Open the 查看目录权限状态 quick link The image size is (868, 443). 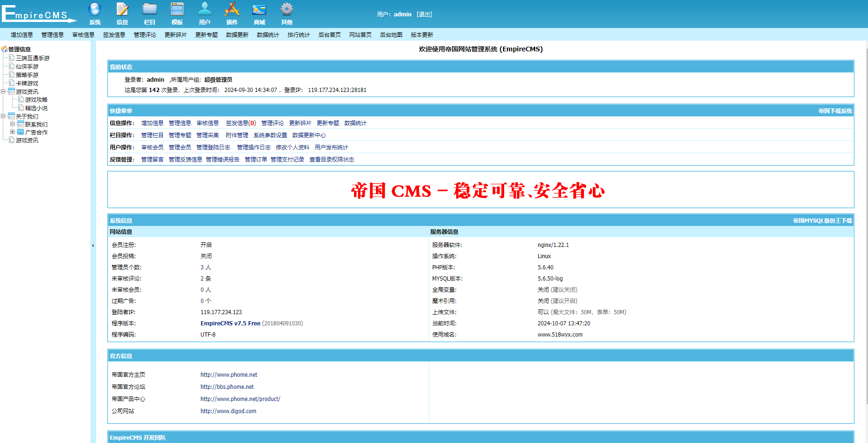(x=332, y=160)
